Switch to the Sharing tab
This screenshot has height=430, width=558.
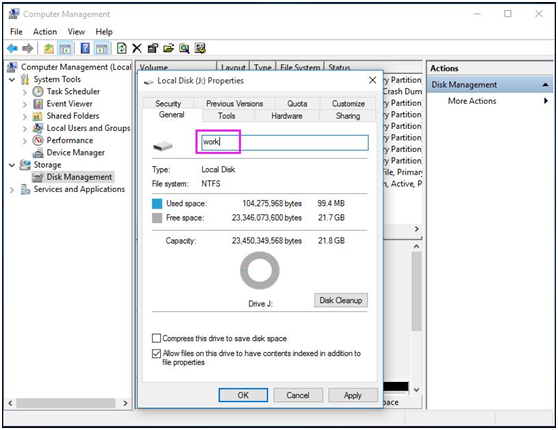348,116
